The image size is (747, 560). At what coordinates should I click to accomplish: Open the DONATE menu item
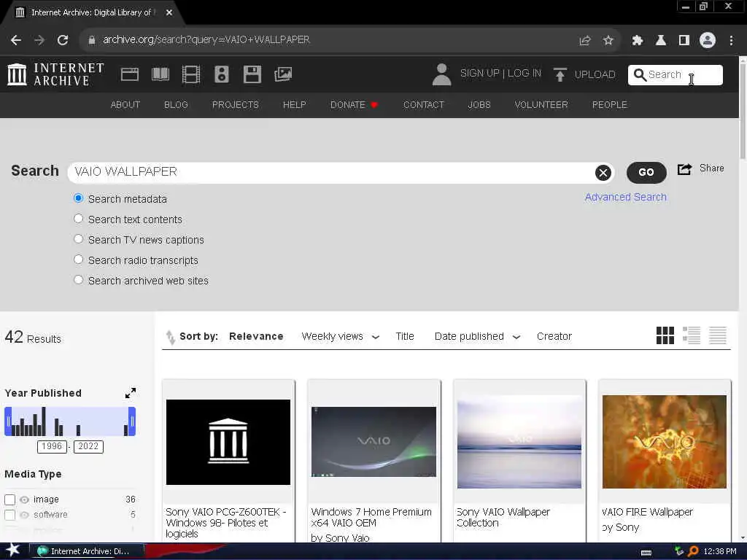coord(354,105)
